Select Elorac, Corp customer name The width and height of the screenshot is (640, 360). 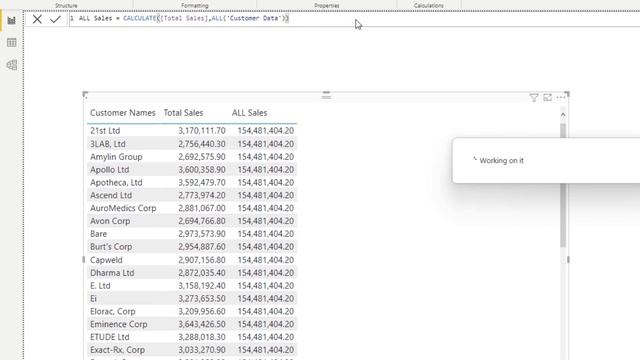[113, 311]
